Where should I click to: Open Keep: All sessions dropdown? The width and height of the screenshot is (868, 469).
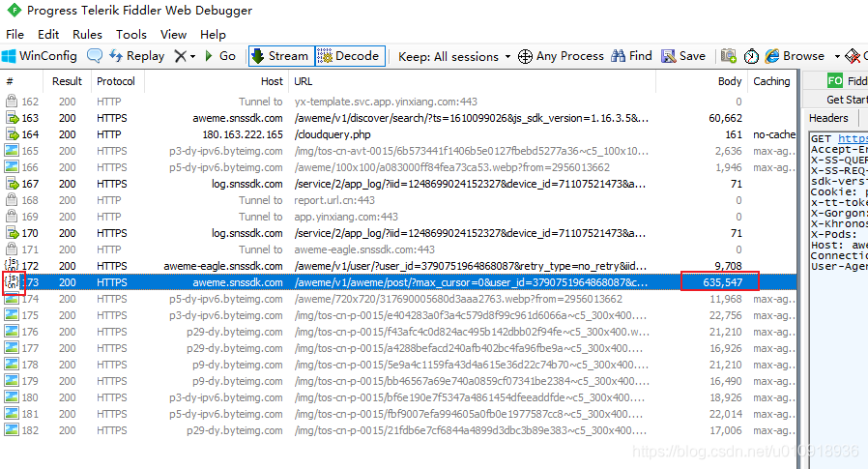(454, 56)
